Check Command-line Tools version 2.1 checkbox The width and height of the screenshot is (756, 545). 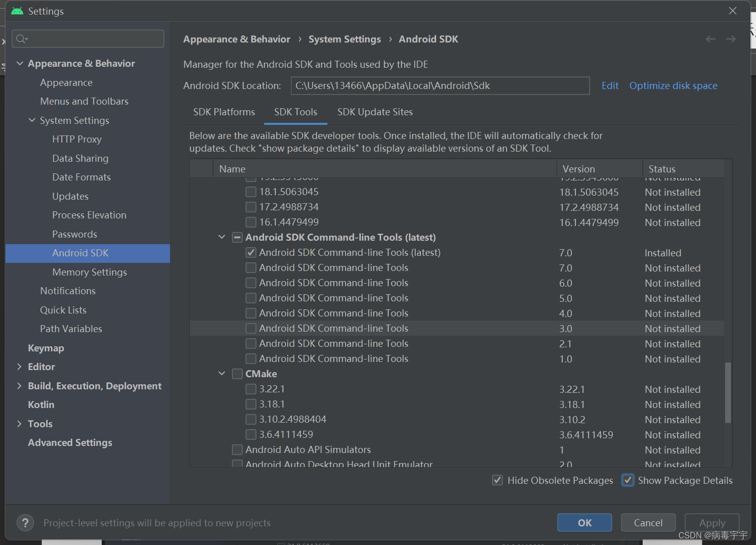(x=250, y=343)
